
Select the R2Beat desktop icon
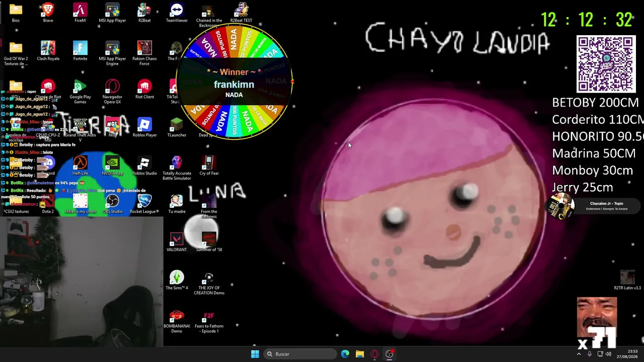pyautogui.click(x=144, y=13)
